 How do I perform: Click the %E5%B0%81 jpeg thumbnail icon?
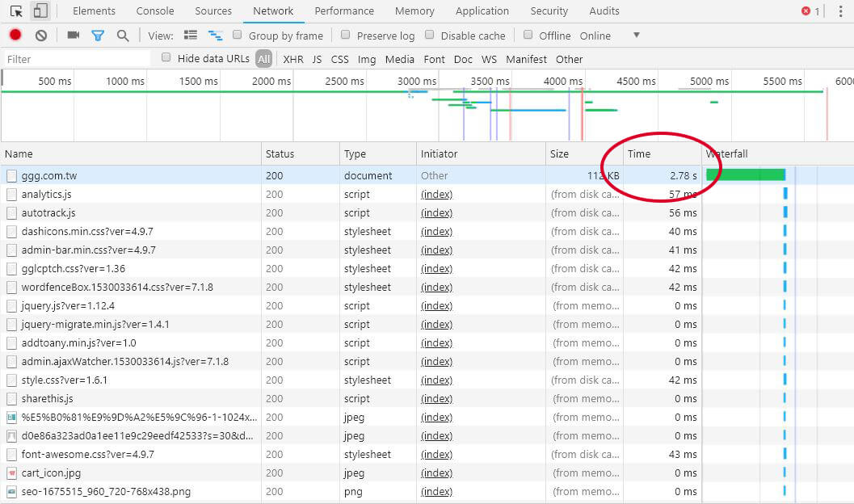point(11,418)
